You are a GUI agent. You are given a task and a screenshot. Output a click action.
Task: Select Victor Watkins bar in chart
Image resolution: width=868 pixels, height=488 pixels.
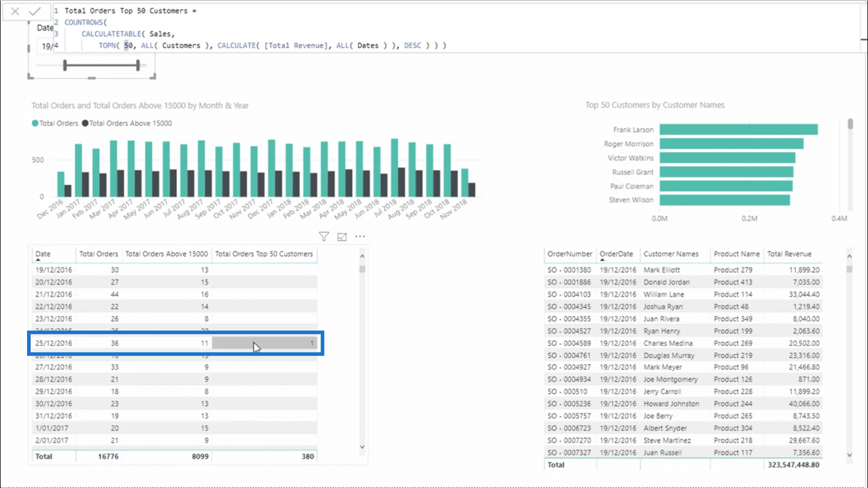727,158
